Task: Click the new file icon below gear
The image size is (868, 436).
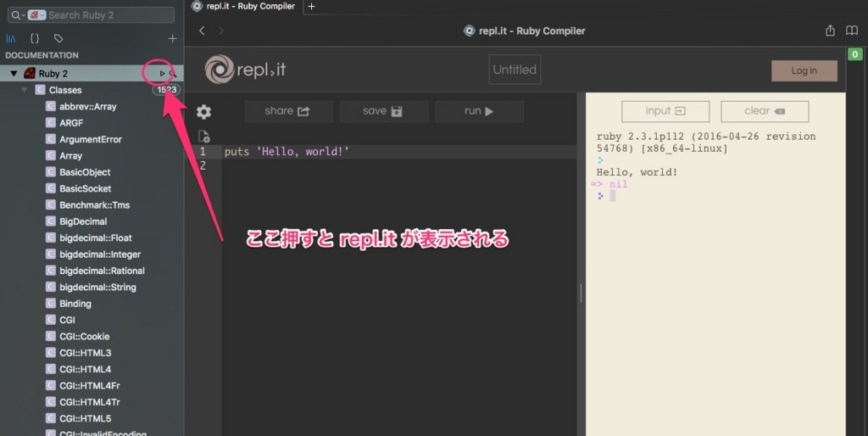Action: [x=203, y=137]
